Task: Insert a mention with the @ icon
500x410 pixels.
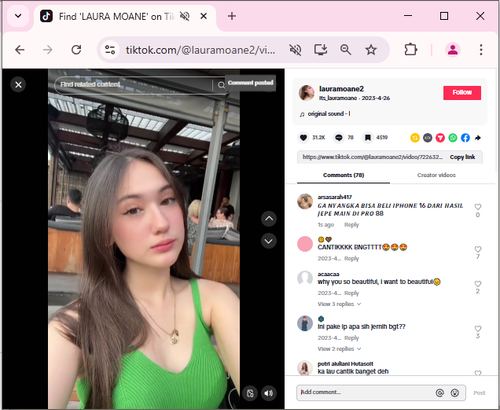Action: [440, 393]
